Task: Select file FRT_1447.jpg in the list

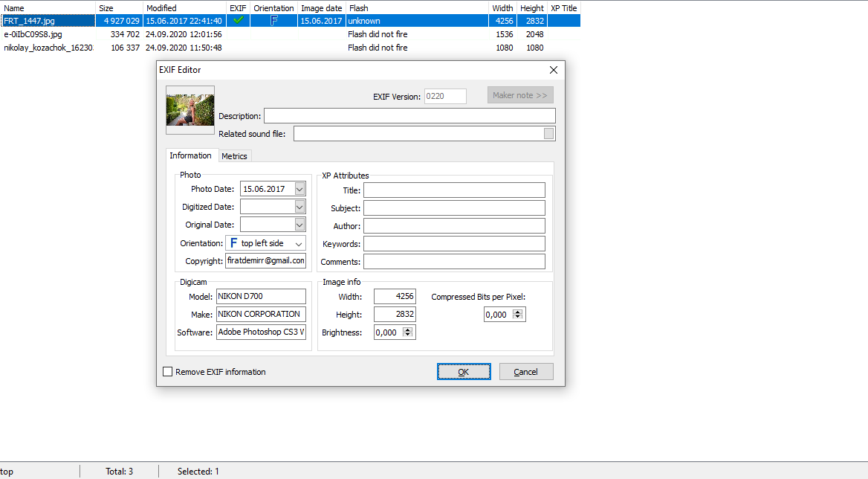Action: tap(29, 21)
